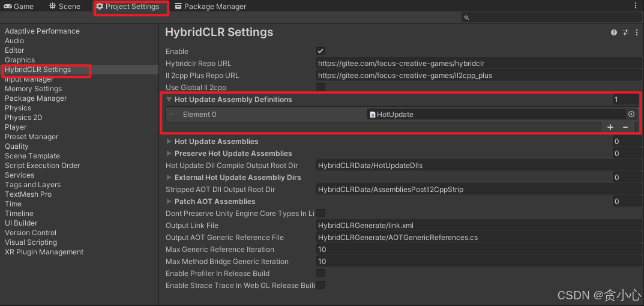Grab the Element 0 reorder handle
644x306 pixels.
pyautogui.click(x=172, y=115)
